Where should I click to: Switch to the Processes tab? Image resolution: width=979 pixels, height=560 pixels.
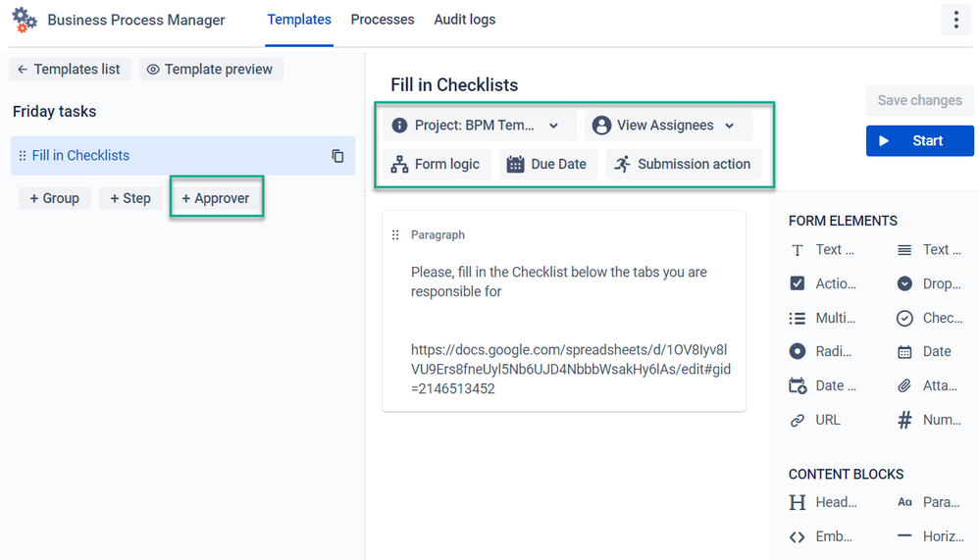point(383,20)
